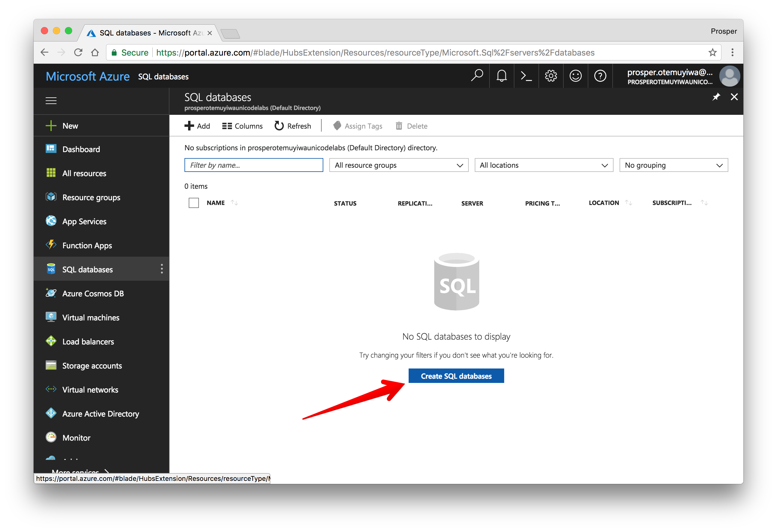Check the select-all checkbox beside NAME
Screen dimensions: 777x532
tap(193, 203)
